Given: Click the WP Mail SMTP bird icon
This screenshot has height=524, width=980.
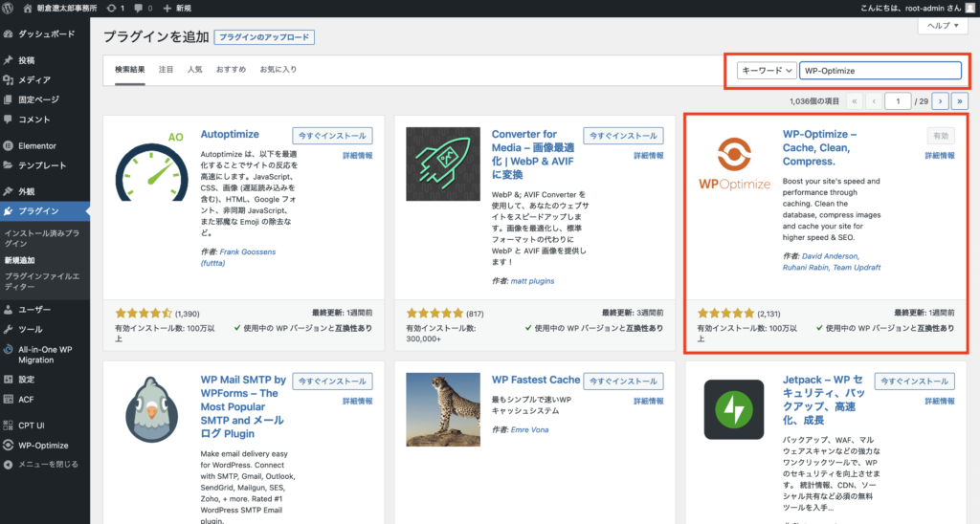Looking at the screenshot, I should [151, 409].
